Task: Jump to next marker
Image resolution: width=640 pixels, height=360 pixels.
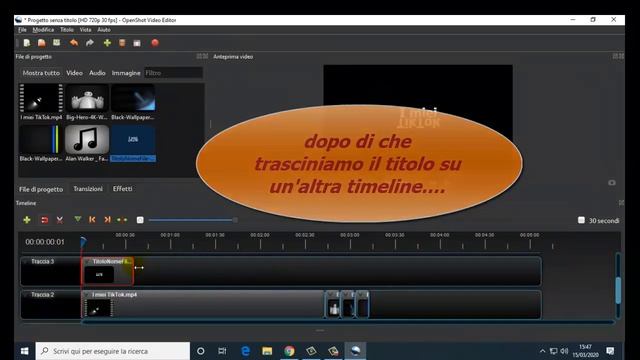Action: 107,220
